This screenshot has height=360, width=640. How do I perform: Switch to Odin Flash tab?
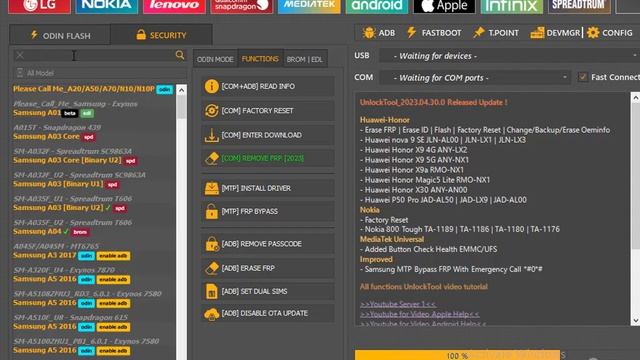(x=60, y=35)
